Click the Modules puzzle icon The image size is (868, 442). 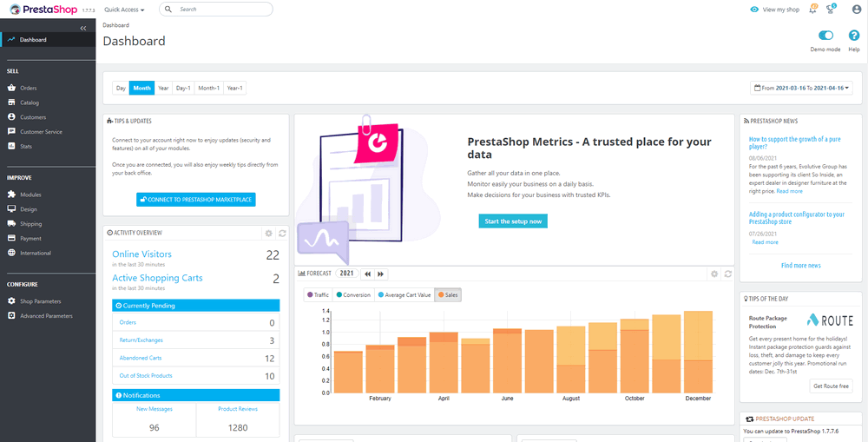pos(11,195)
